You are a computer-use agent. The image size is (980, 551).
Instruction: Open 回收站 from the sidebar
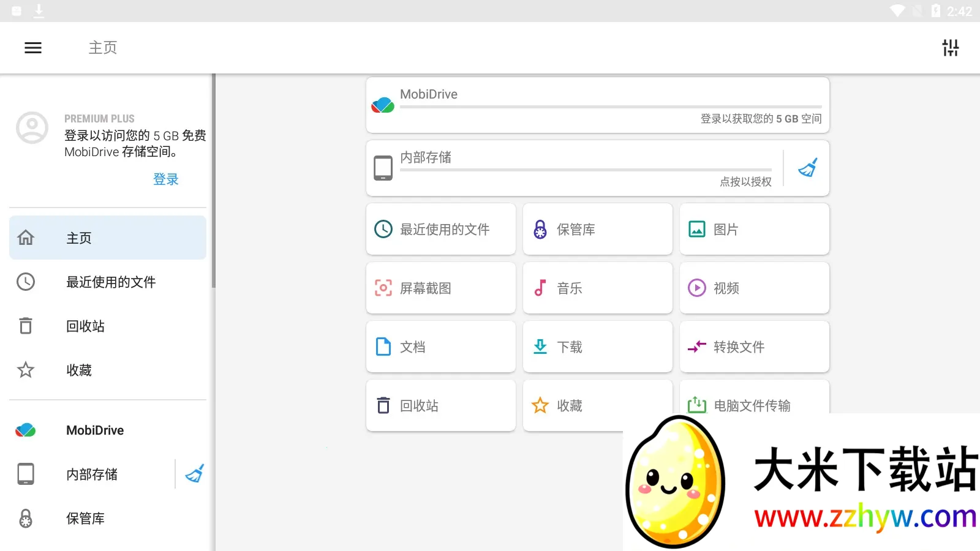(x=108, y=326)
